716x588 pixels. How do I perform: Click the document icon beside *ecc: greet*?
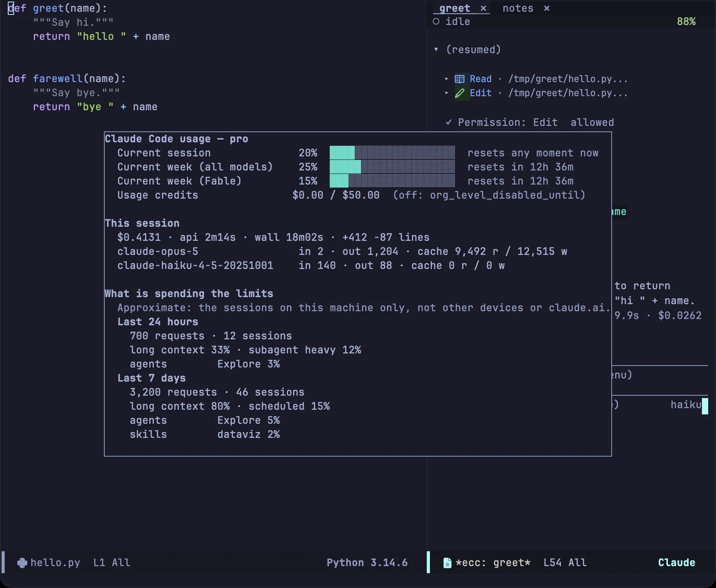[x=447, y=563]
